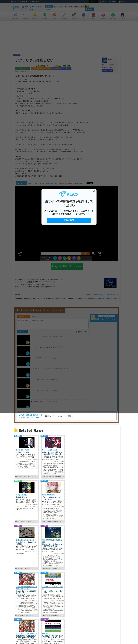Viewport: 138px width, 644px height.
Task: Toggle the Hide Mini LP checkbox
Action: coord(77,332)
